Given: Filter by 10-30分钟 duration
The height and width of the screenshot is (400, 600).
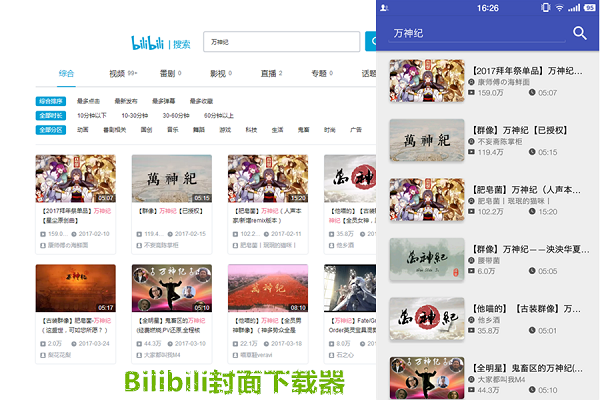Looking at the screenshot, I should (135, 116).
